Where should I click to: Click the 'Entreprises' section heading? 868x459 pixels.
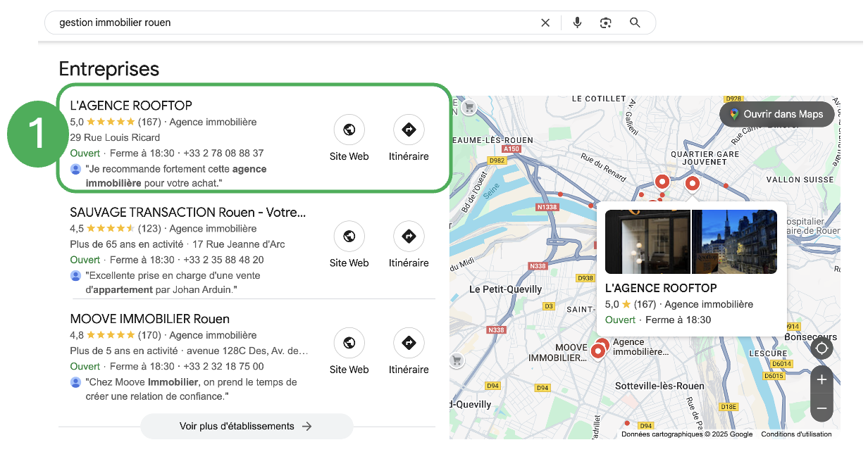coord(109,69)
